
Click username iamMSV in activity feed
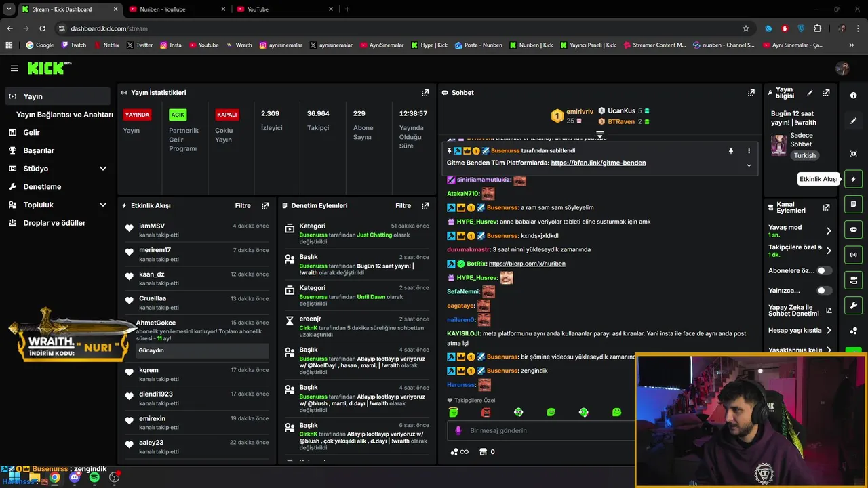pos(152,226)
